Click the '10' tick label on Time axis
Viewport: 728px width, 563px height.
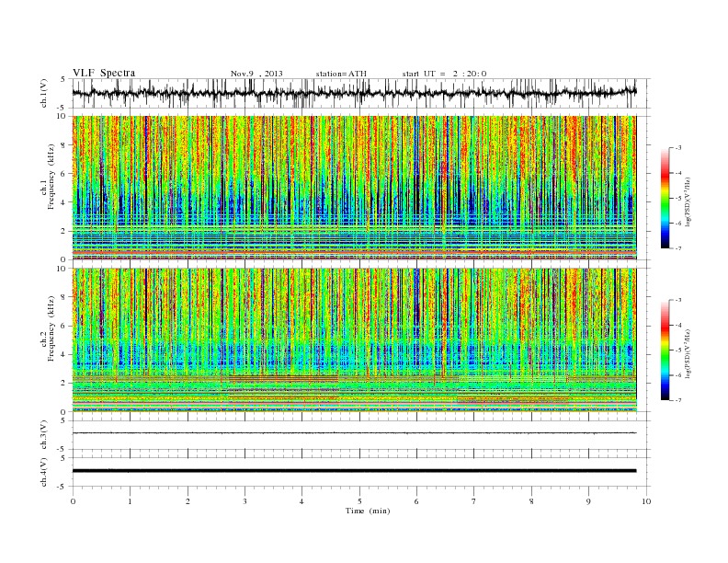click(x=646, y=501)
